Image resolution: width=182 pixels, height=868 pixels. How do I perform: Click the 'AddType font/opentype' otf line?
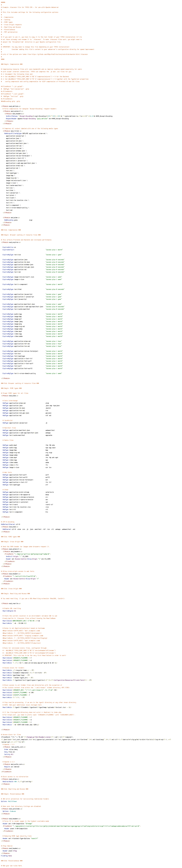[x=26, y=485]
